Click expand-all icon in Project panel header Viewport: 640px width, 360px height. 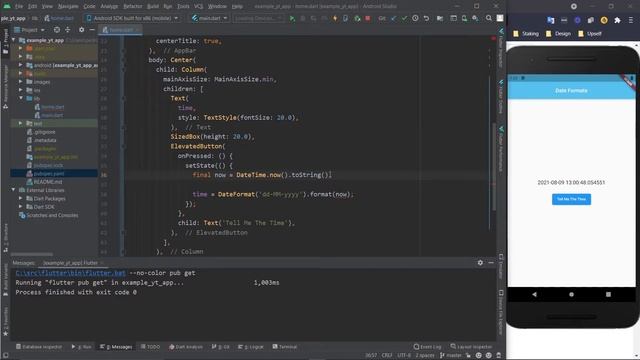tap(67, 30)
